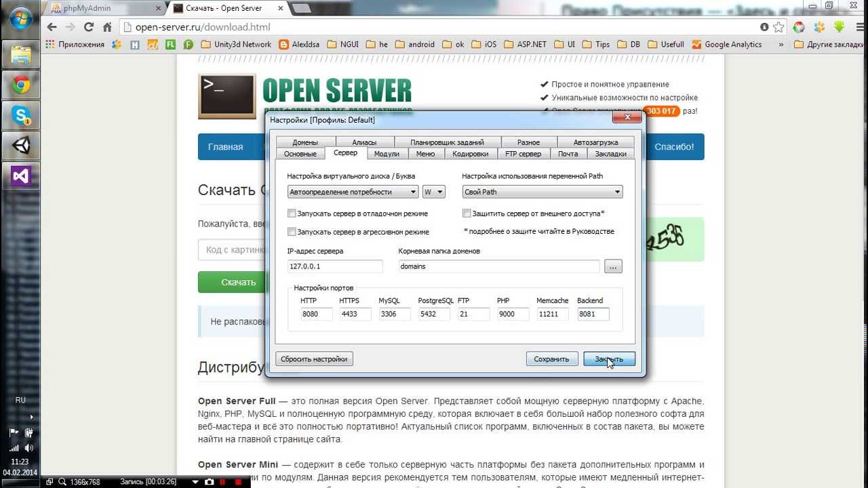The height and width of the screenshot is (488, 868).
Task: Open the Другие закладки folder
Action: pos(829,44)
